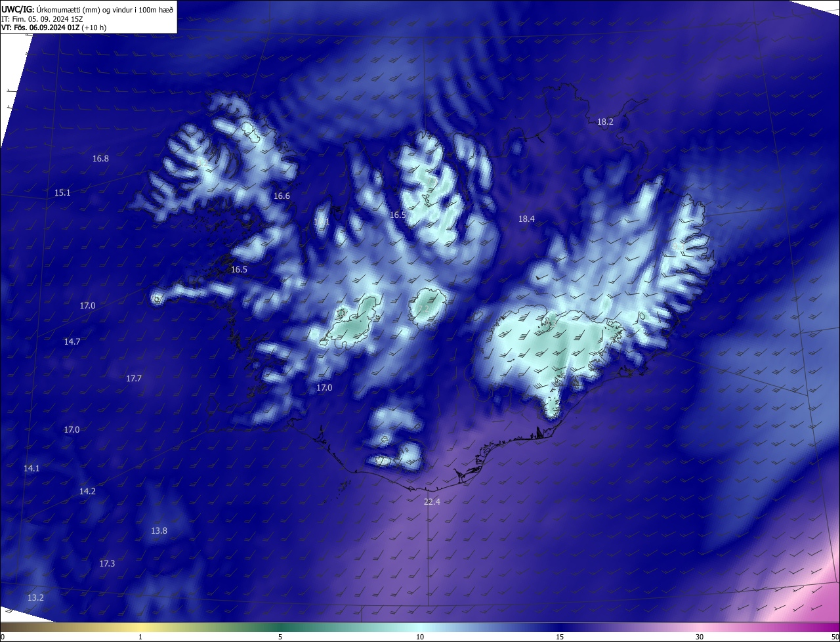
Task: Click the 14.7 value on the map
Action: [72, 342]
